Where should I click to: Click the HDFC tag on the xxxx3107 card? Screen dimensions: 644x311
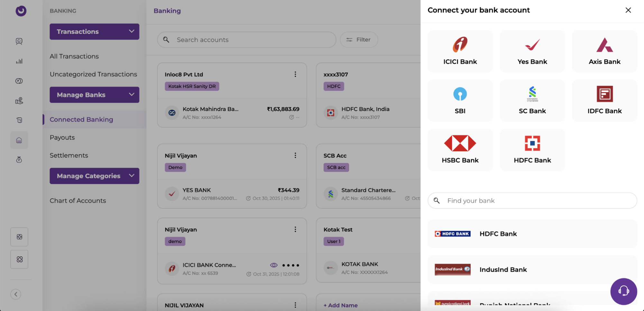[x=334, y=86]
